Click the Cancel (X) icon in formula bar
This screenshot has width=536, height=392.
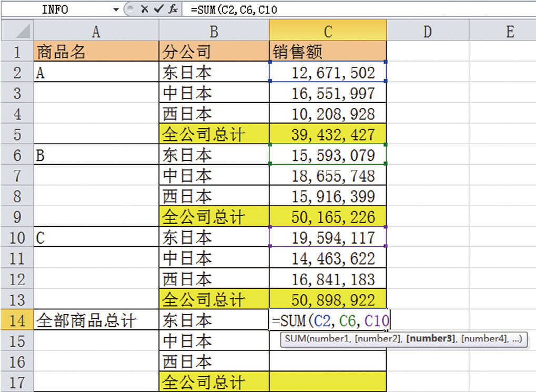(144, 9)
